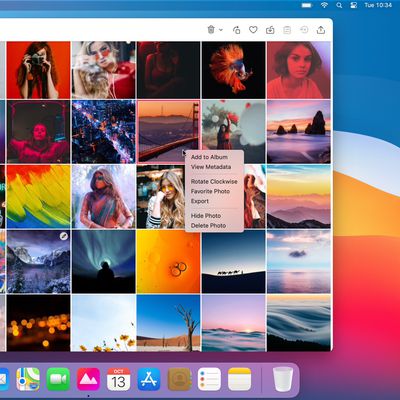Select the orange betta fish photo

(234, 70)
